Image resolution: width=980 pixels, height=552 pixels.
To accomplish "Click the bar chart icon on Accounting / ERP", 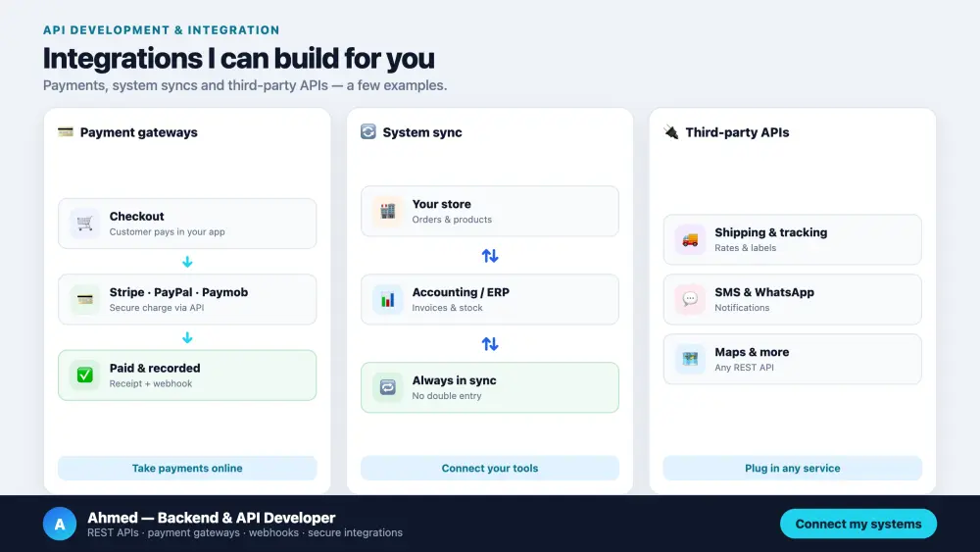I will [387, 299].
